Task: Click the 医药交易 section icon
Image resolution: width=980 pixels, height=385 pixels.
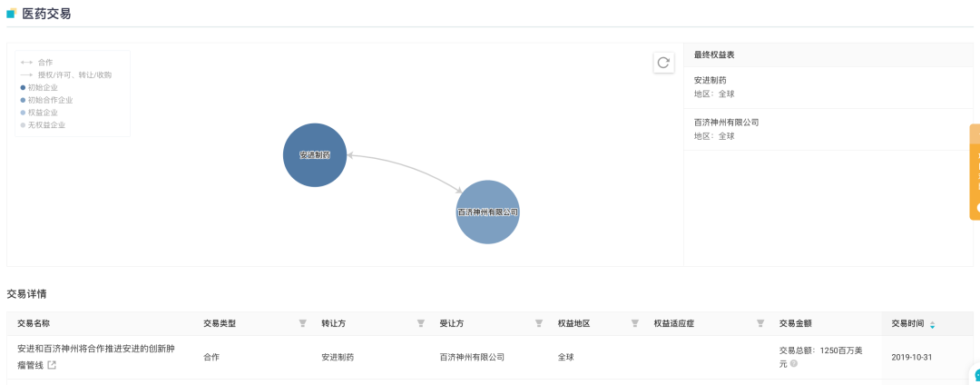Action: click(x=11, y=13)
